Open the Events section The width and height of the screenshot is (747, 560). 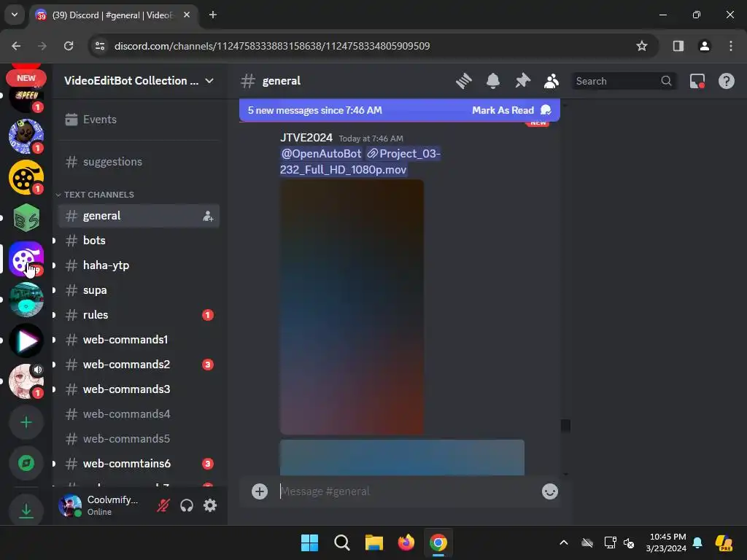tap(139, 120)
